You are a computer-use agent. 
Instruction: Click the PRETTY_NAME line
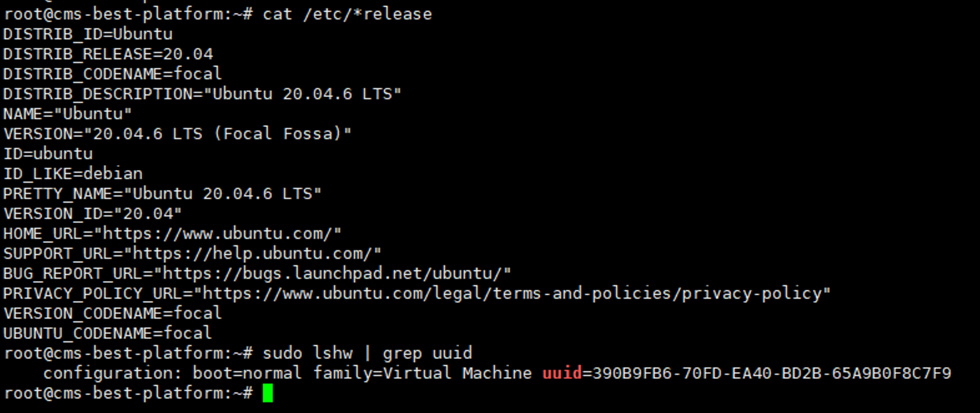(x=162, y=194)
